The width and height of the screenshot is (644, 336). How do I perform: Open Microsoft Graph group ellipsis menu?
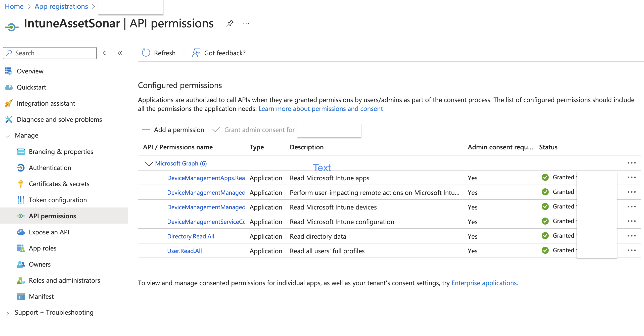[631, 163]
